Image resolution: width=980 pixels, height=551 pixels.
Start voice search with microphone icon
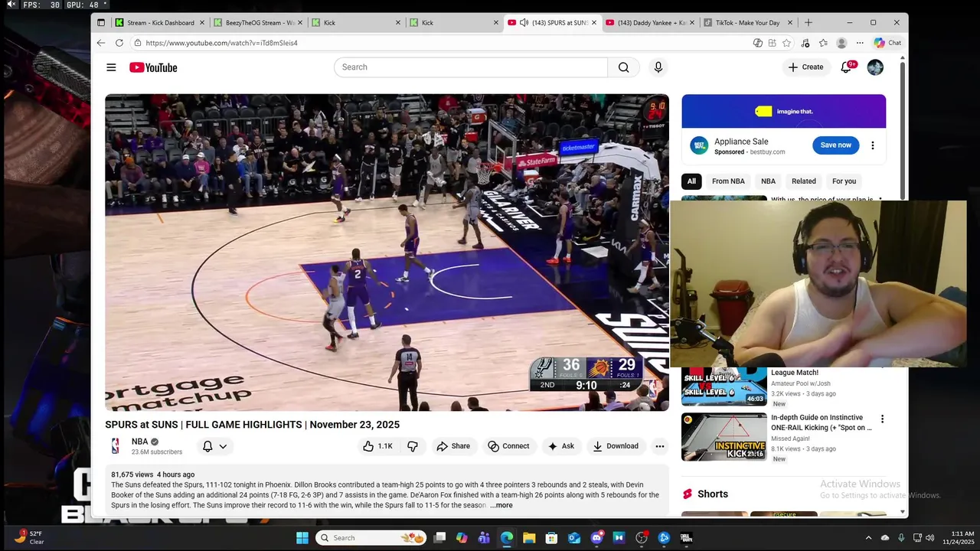tap(658, 67)
